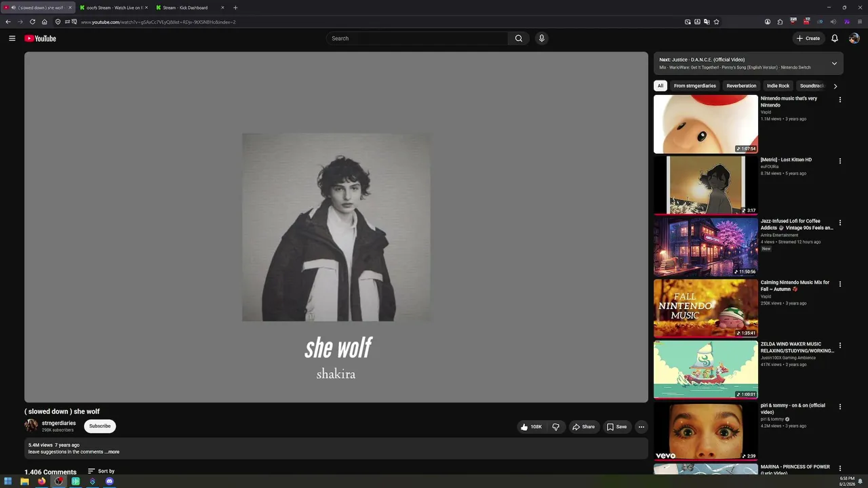Open options for Nintendo music video

[x=840, y=100]
